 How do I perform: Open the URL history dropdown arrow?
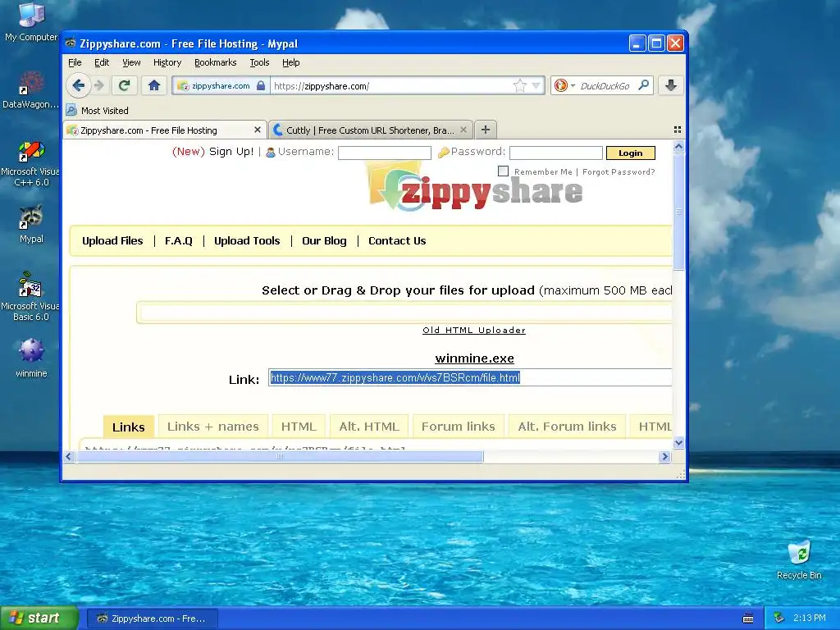[x=536, y=85]
